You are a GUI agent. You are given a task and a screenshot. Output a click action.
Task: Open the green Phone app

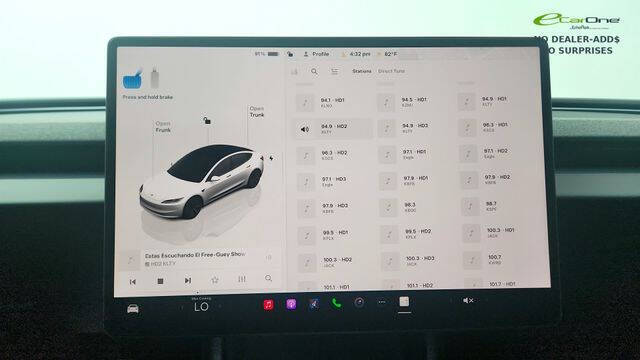(x=336, y=303)
